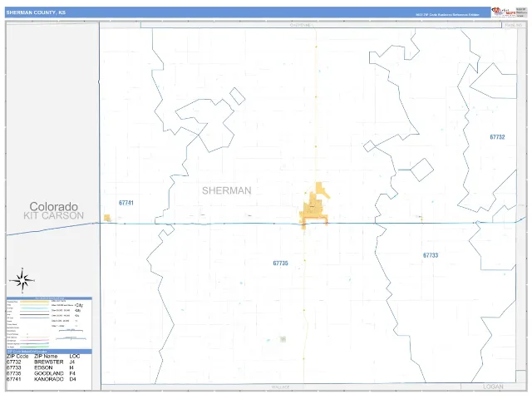Click the Market Maps logo in the header
The height and width of the screenshot is (399, 532).
tap(504, 12)
